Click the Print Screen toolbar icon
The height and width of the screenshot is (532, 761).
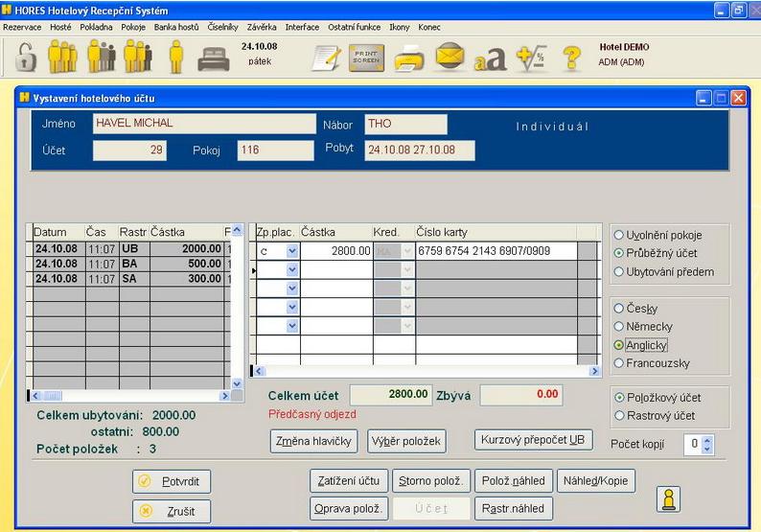368,58
